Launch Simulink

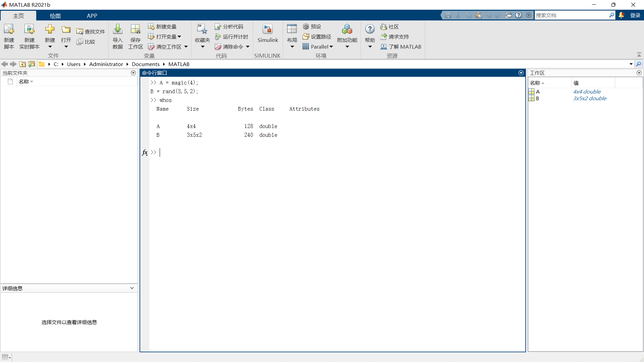click(268, 34)
